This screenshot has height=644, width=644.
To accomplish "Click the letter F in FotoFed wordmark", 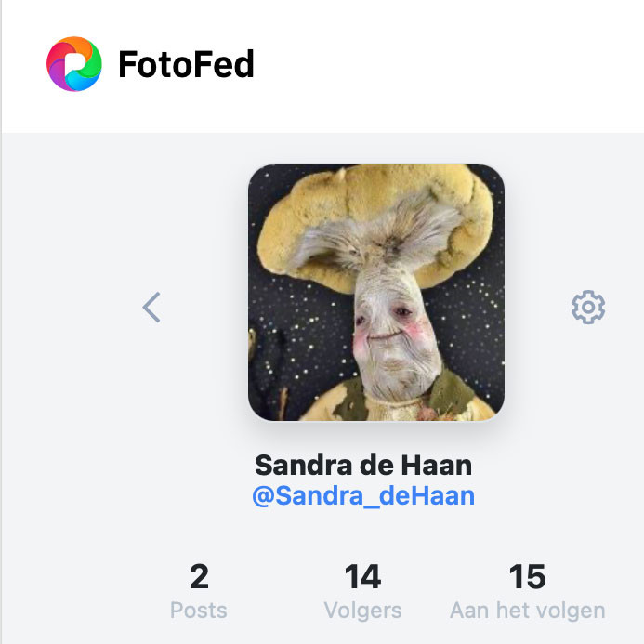I will click(127, 64).
